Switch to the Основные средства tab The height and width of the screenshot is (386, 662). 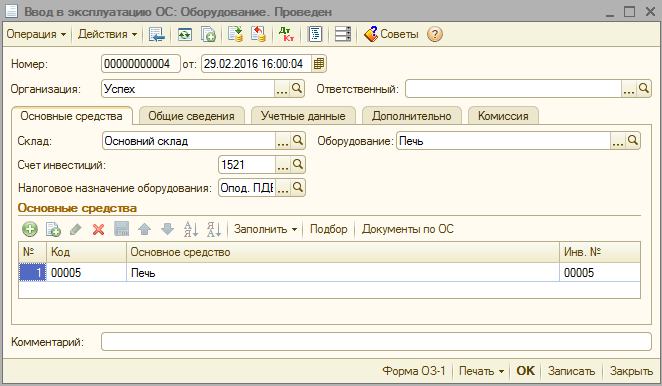[71, 116]
